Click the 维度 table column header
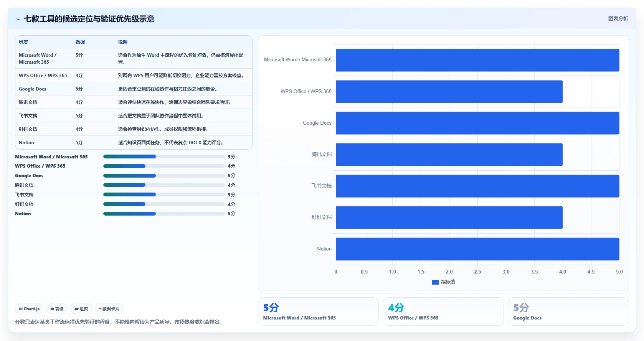This screenshot has height=341, width=644. (23, 42)
